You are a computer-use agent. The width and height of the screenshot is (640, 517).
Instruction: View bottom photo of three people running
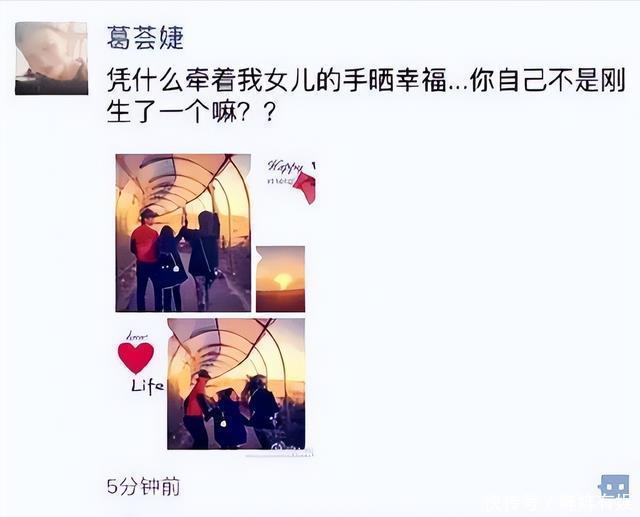[236, 384]
